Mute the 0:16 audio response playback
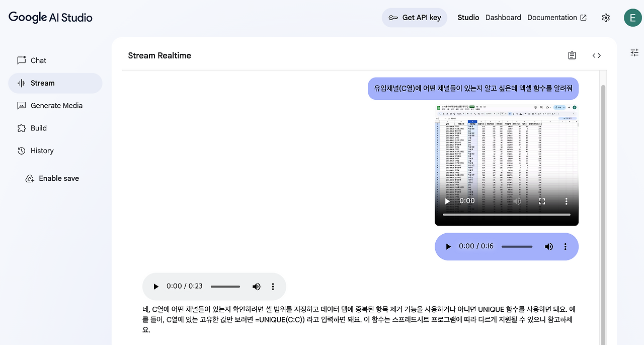644x345 pixels. point(549,246)
